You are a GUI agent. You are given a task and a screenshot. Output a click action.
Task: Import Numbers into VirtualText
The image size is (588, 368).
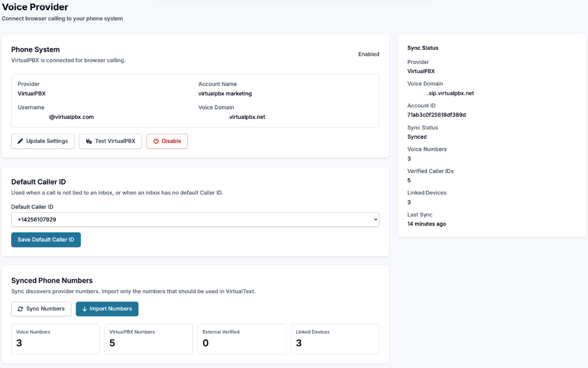[107, 309]
